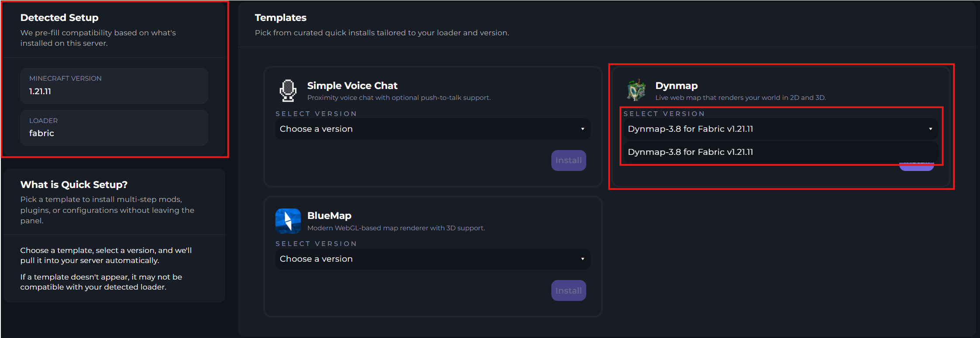Image resolution: width=980 pixels, height=338 pixels.
Task: Click the Detected Setup heading
Action: pos(59,18)
